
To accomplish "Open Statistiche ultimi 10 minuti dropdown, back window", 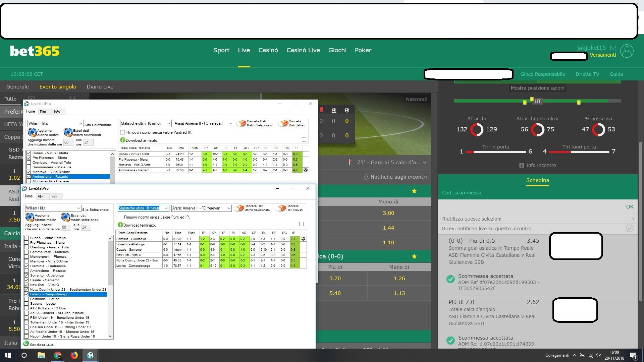I will [146, 123].
